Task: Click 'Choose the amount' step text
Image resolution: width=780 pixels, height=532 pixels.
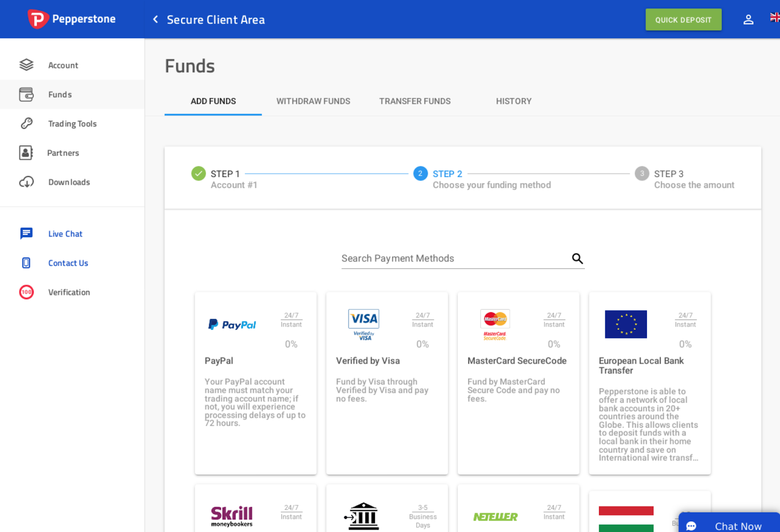Action: pos(694,185)
